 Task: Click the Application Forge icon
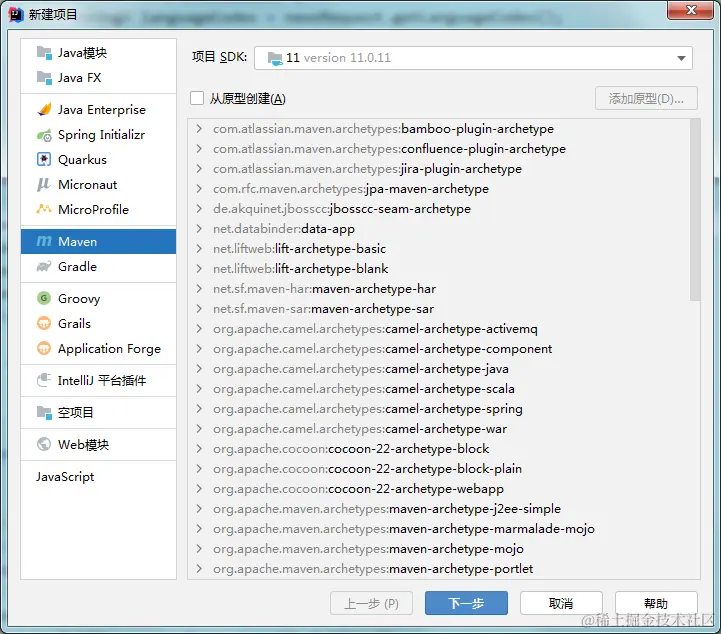[44, 348]
